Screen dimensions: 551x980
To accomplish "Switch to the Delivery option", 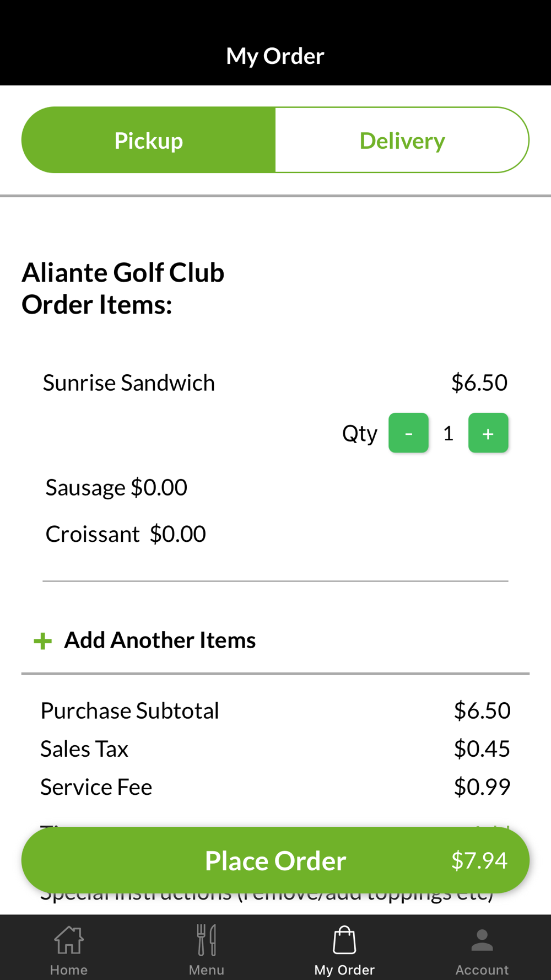I will pos(402,140).
